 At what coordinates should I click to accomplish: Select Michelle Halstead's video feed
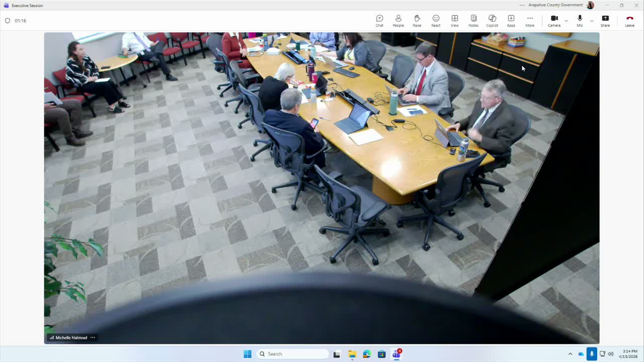point(321,188)
